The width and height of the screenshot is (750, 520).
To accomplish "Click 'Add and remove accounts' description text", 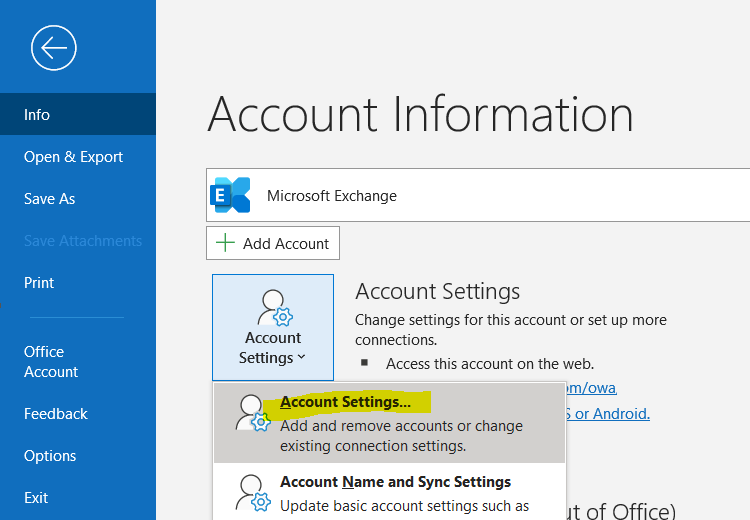I will (x=401, y=436).
